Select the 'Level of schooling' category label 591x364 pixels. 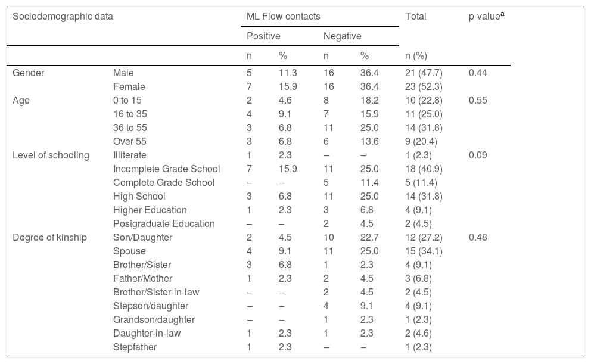pyautogui.click(x=51, y=155)
